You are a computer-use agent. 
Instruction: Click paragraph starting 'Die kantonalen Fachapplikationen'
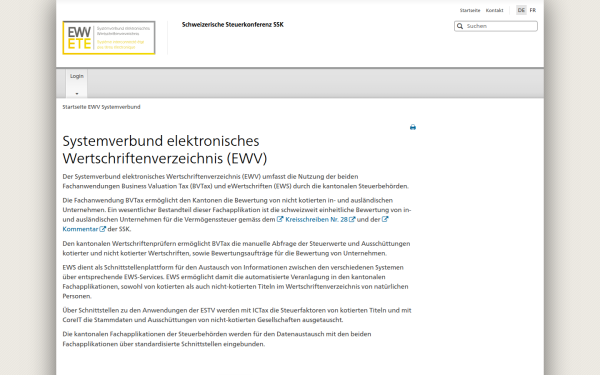(217, 339)
